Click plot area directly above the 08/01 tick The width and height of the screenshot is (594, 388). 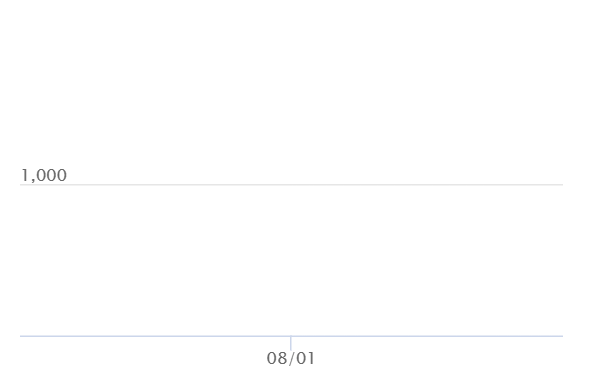pyautogui.click(x=291, y=260)
